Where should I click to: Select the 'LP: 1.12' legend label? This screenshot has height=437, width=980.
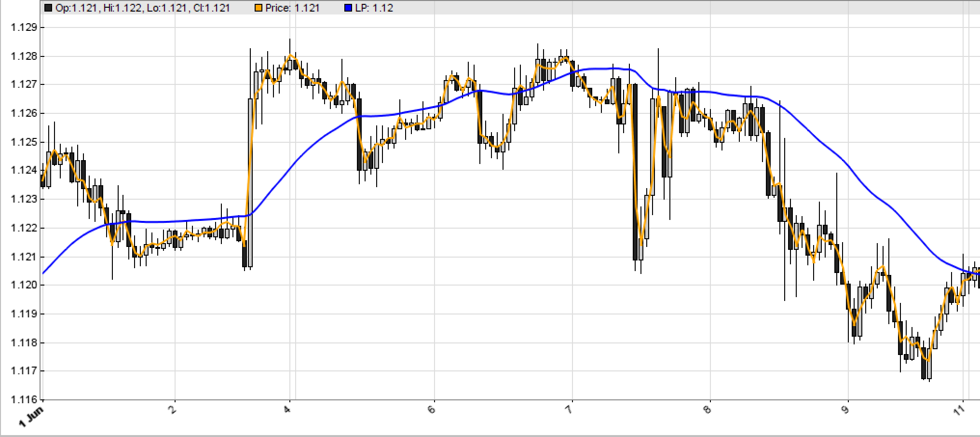[x=374, y=8]
